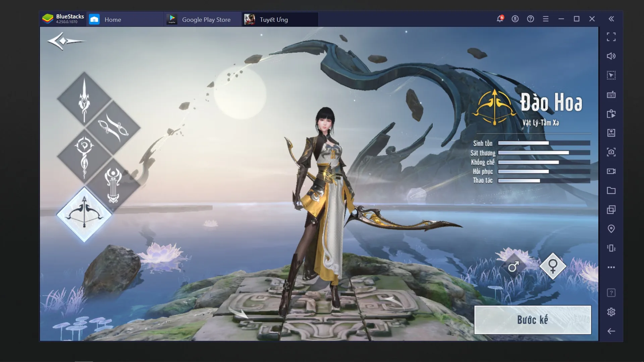Toggle fullscreen mode in sidebar
The width and height of the screenshot is (644, 362).
(x=611, y=37)
